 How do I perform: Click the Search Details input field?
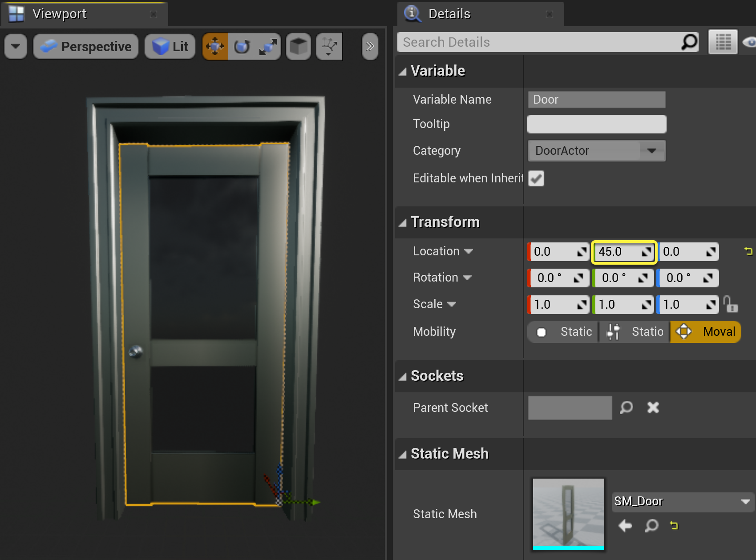click(538, 42)
